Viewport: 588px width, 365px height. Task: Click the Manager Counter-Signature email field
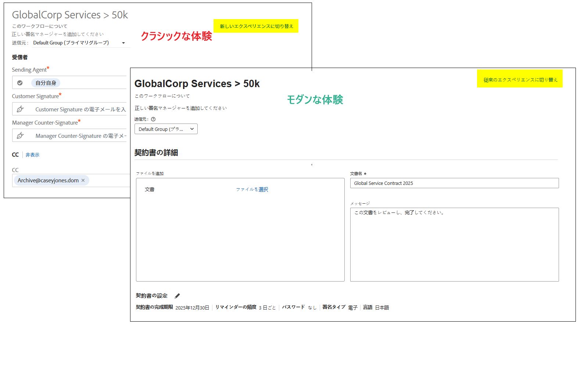(x=70, y=136)
